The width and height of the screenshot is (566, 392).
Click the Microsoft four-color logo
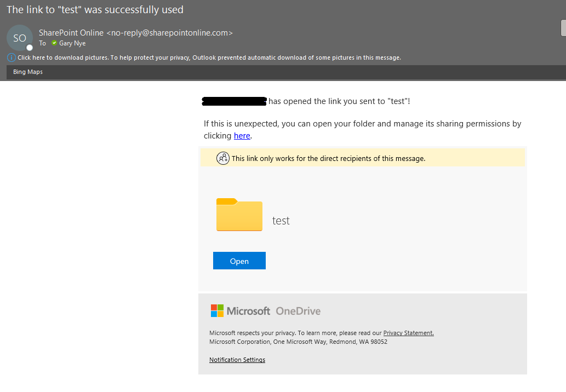coord(217,311)
